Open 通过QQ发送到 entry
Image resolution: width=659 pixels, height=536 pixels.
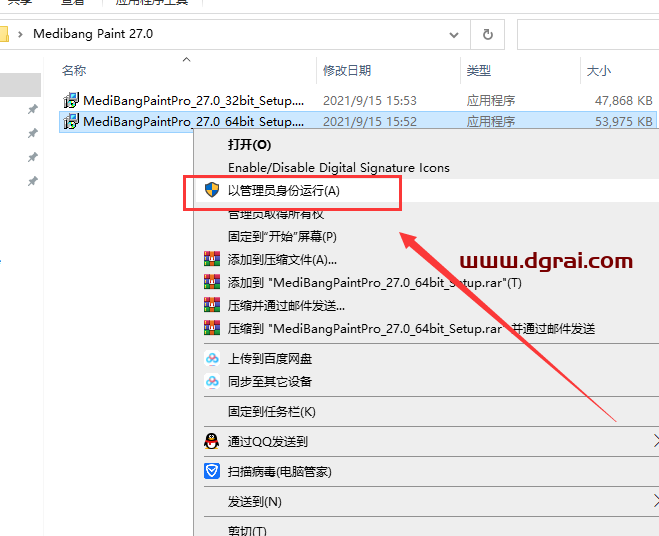[x=268, y=441]
